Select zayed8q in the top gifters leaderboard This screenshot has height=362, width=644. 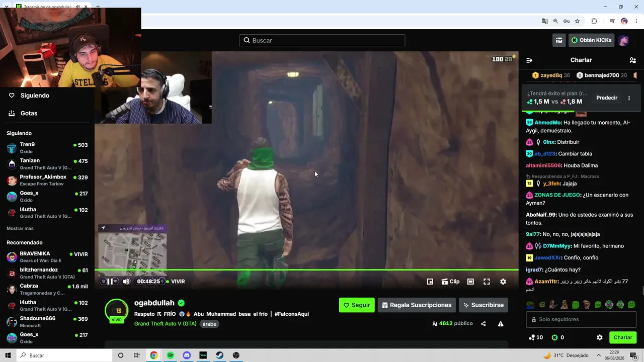pyautogui.click(x=551, y=75)
